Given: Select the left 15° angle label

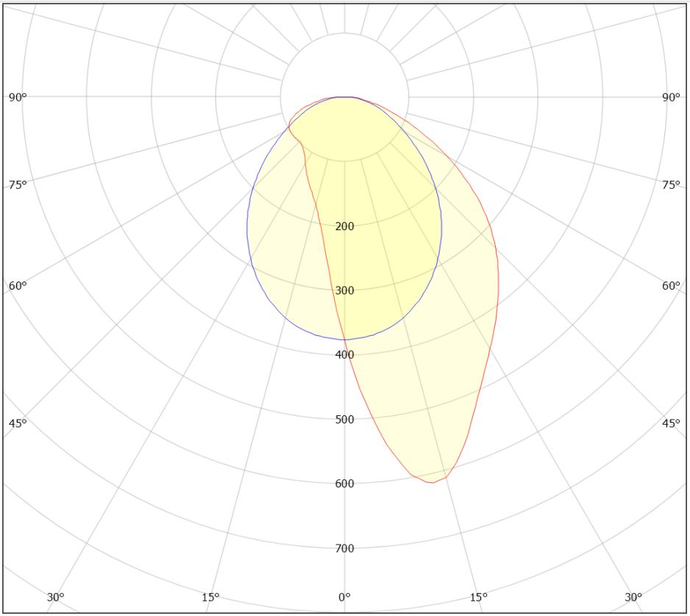Looking at the screenshot, I should [210, 597].
